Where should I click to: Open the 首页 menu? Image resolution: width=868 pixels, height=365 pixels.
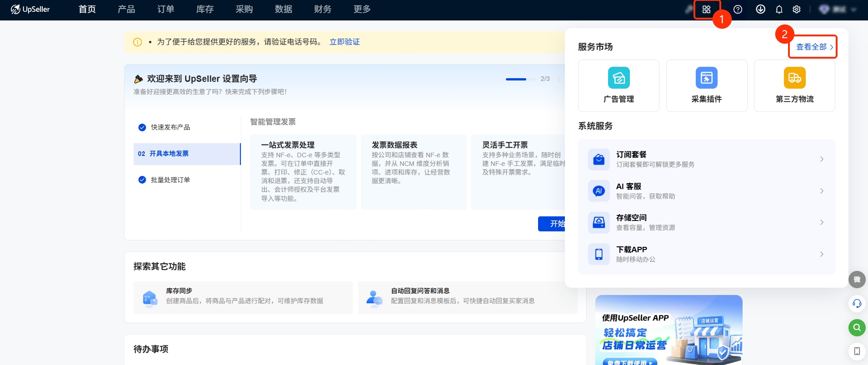[x=87, y=10]
